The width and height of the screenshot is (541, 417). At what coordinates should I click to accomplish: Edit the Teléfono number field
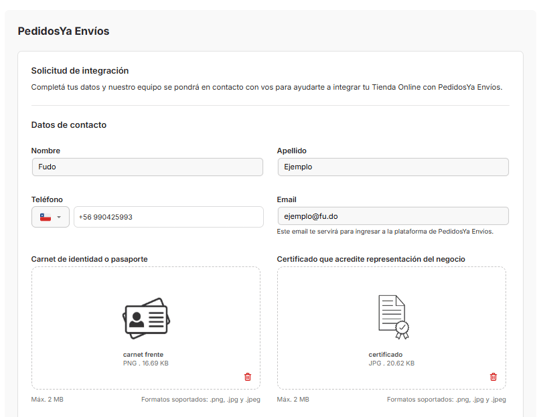tap(168, 217)
